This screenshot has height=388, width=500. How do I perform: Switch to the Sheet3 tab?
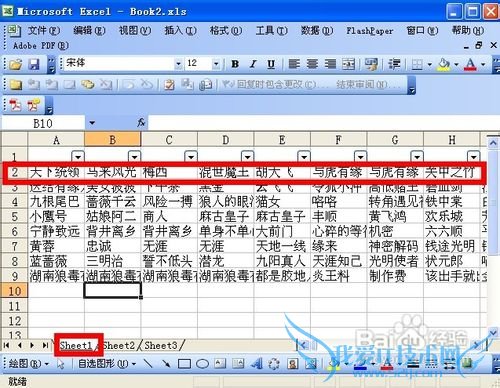162,345
